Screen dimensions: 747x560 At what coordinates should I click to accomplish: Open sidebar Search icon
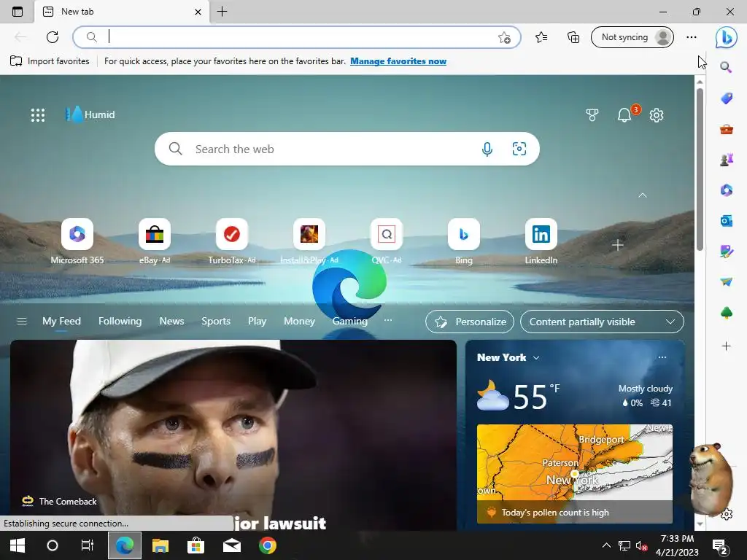click(726, 67)
